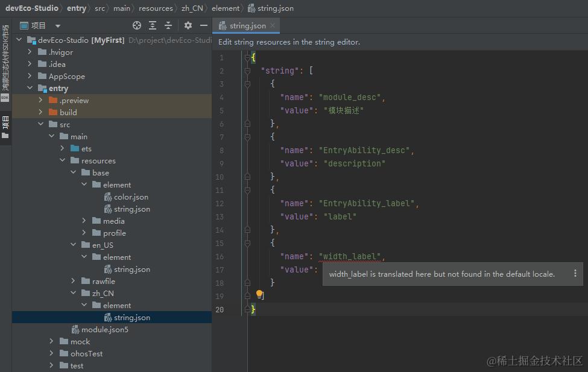The width and height of the screenshot is (588, 372).
Task: Select the string.json editor tab
Action: 246,25
